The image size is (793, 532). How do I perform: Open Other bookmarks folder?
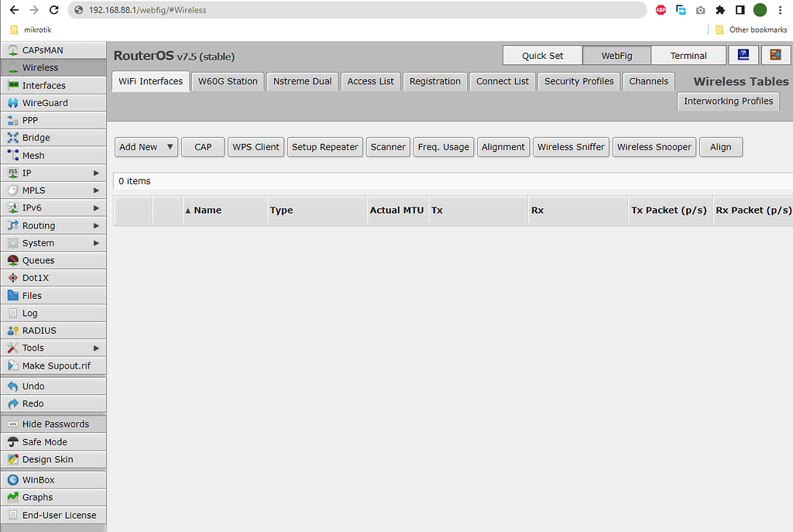pos(751,30)
